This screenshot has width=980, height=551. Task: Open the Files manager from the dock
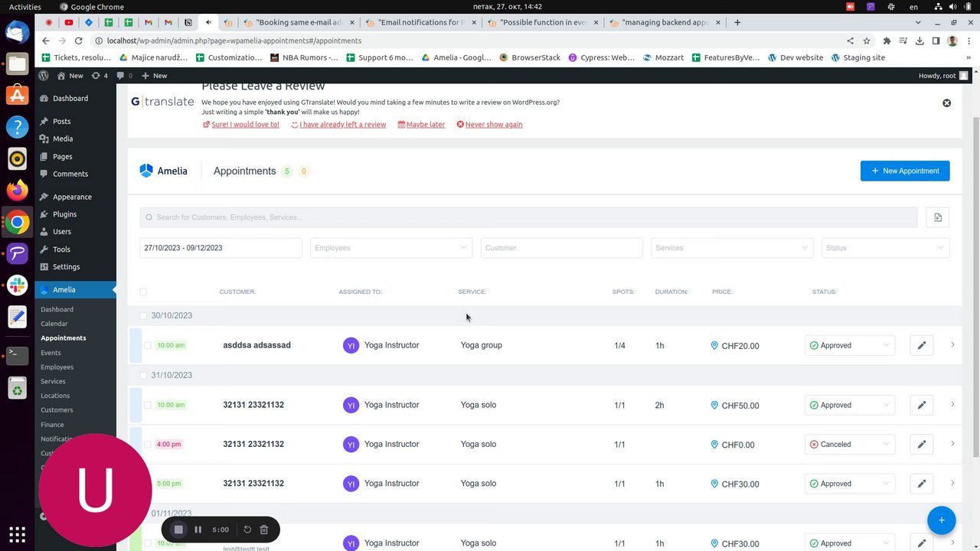(x=17, y=64)
